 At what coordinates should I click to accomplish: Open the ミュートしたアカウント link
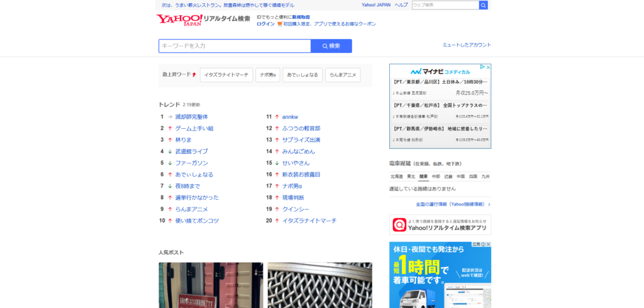[467, 45]
